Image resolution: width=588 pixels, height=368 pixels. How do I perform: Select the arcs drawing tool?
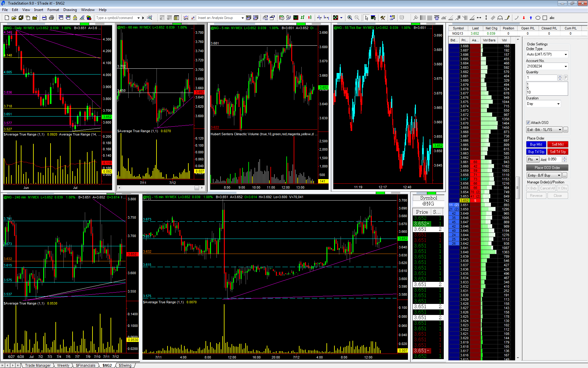pos(500,18)
